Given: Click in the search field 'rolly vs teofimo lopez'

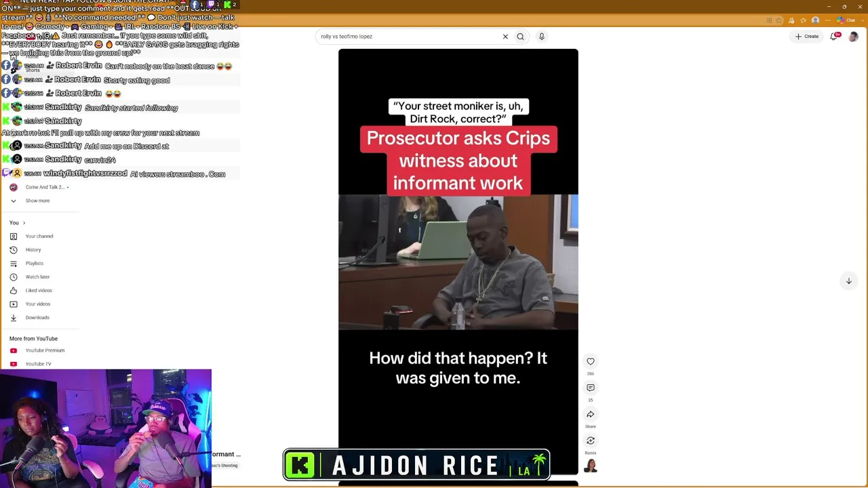Looking at the screenshot, I should (x=407, y=37).
